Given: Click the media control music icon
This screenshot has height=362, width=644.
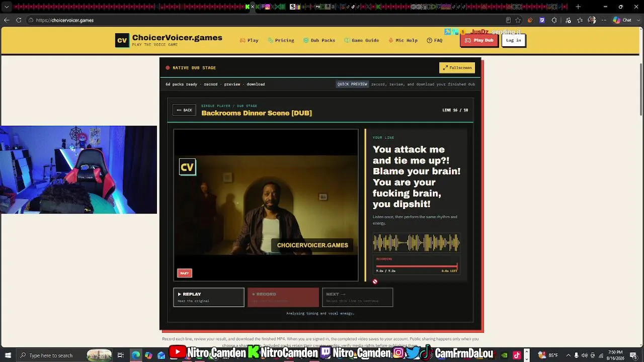Looking at the screenshot, I should click(568, 20).
